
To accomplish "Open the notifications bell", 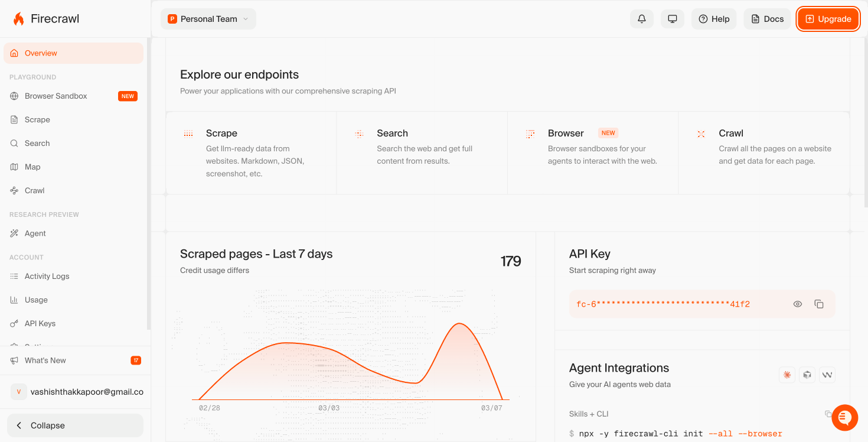I will pyautogui.click(x=642, y=19).
